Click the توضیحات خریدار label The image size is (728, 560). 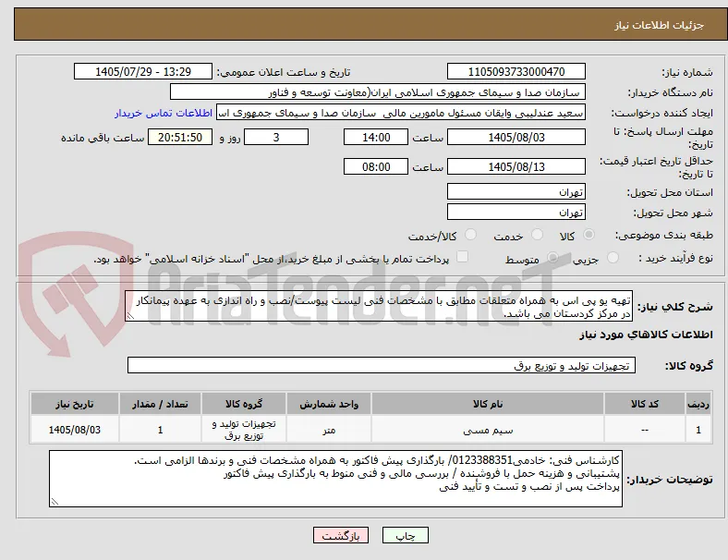670,480
